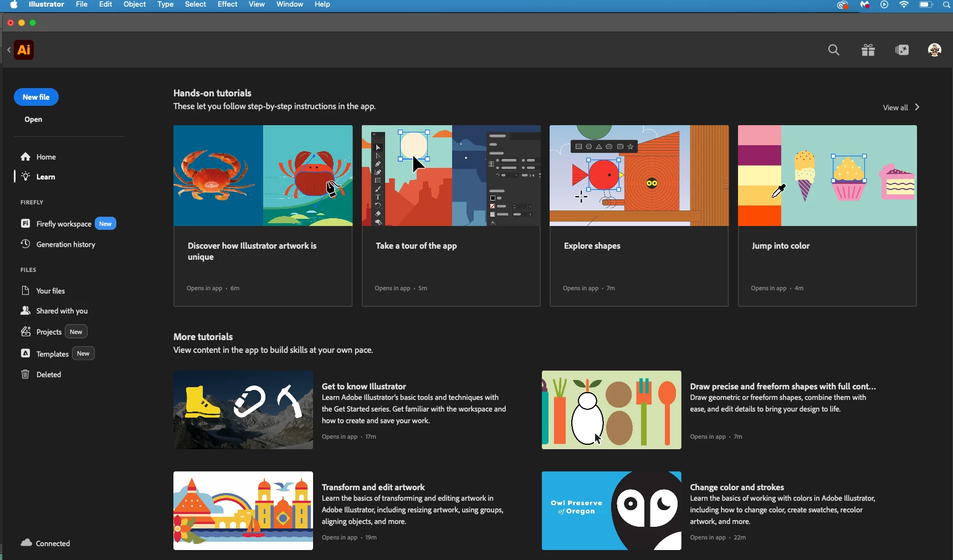Open the crab artwork tutorial thumbnail

(x=263, y=176)
